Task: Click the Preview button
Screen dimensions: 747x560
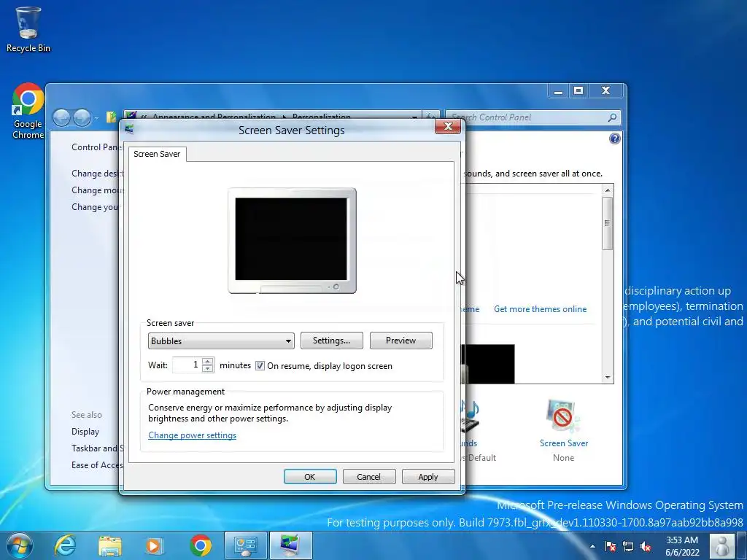Action: point(400,341)
